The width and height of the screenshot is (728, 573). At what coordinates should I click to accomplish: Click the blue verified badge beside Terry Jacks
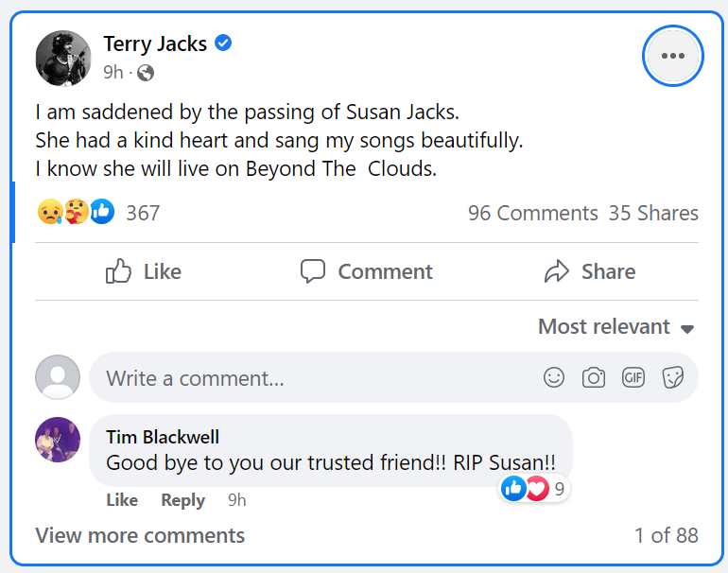[223, 43]
